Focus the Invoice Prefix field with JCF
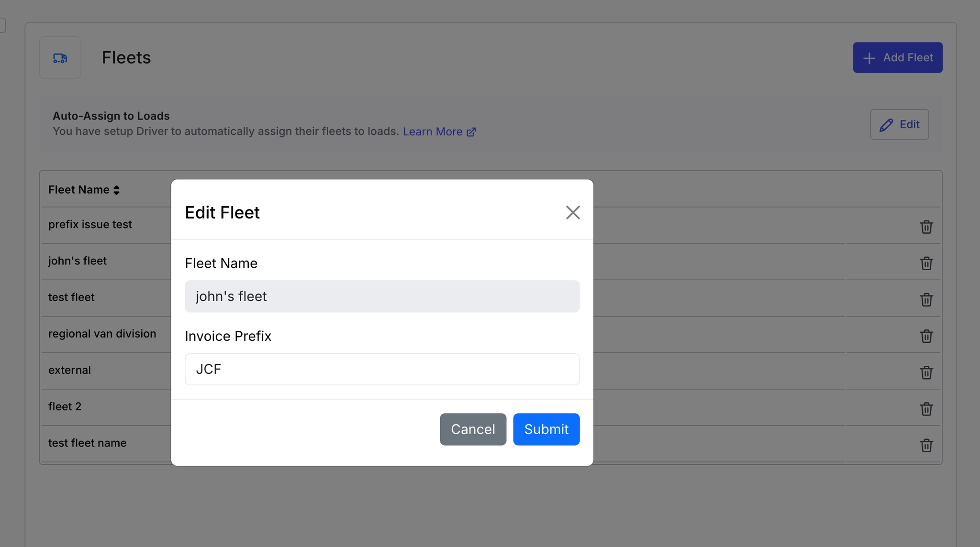The height and width of the screenshot is (547, 980). (382, 369)
